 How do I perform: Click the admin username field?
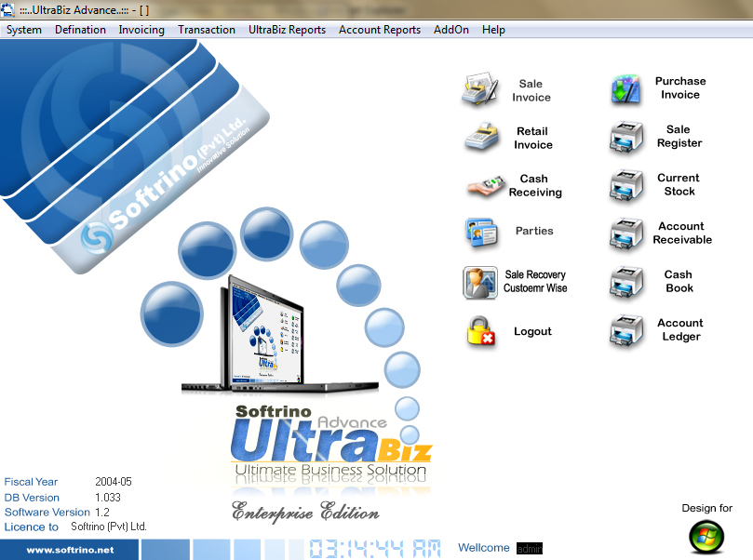[x=530, y=548]
